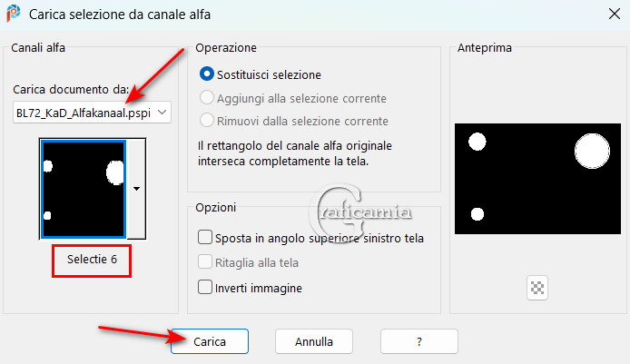Viewport: 630px width, 364px height.
Task: Expand the alpha channel selection arrow
Action: coord(136,188)
